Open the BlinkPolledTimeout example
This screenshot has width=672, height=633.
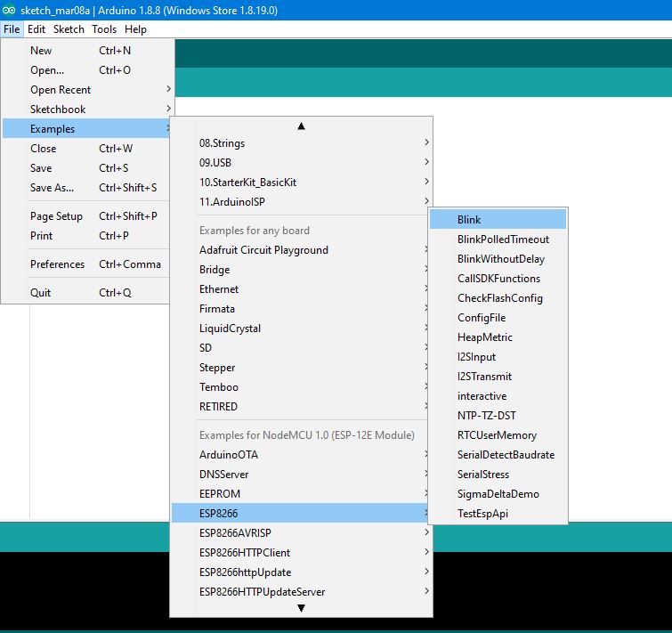point(498,239)
